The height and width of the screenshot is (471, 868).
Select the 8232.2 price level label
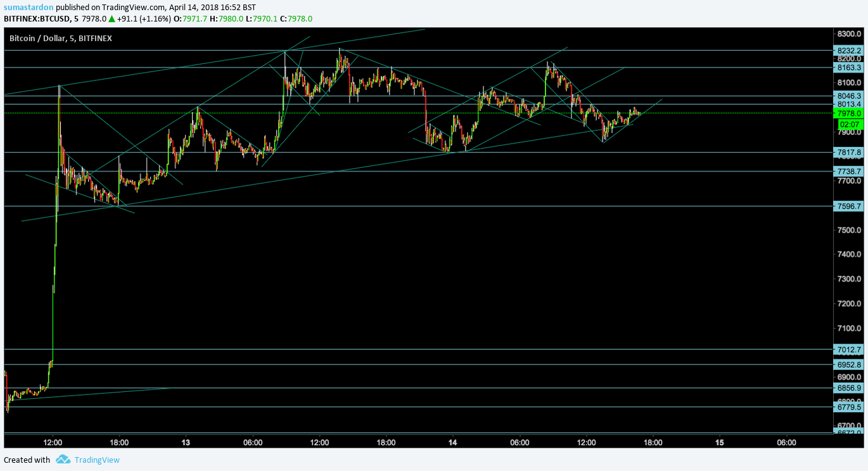point(849,50)
